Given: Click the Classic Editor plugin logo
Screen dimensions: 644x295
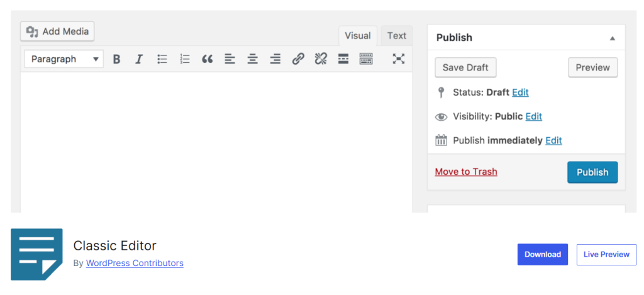Looking at the screenshot, I should coord(36,254).
